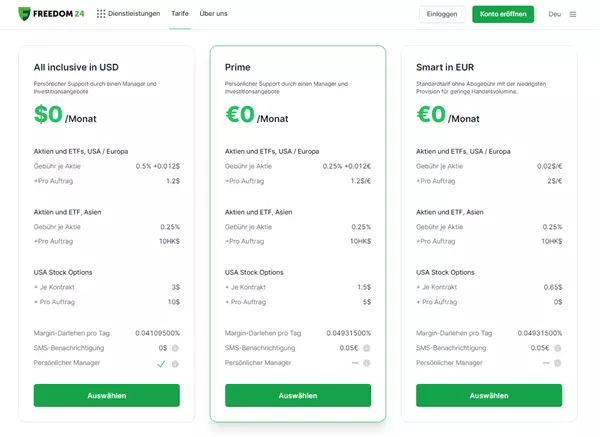Choose the Prime plan with Auswählen

click(298, 395)
